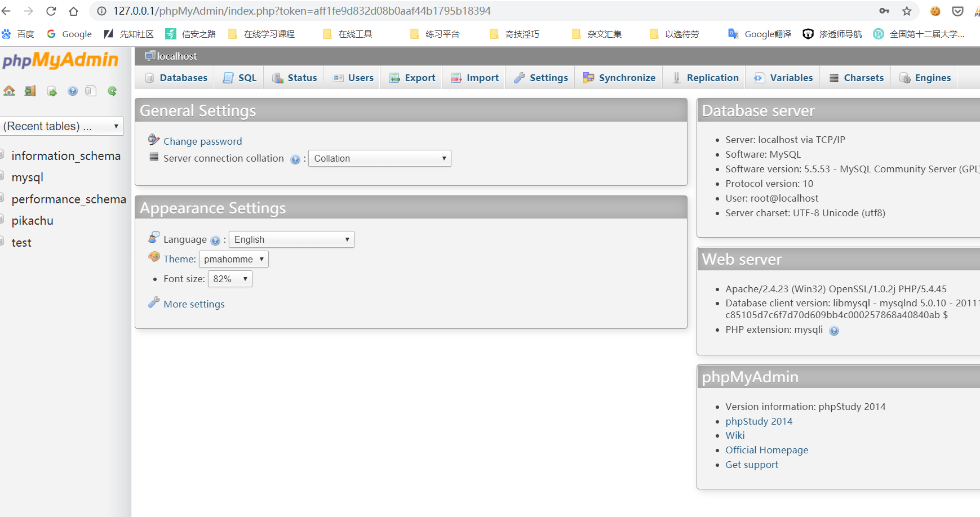Visit the Official Homepage link

point(766,450)
